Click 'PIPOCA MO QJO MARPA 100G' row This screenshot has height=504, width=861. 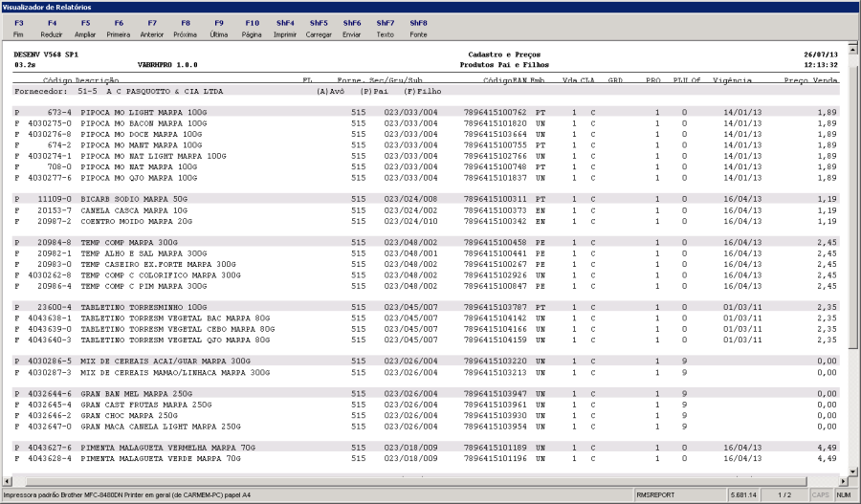coord(426,178)
